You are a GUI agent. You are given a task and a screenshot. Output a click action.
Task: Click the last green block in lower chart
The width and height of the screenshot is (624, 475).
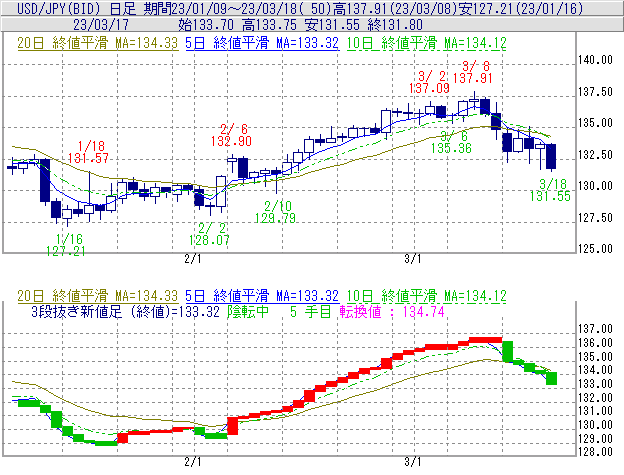(x=552, y=378)
